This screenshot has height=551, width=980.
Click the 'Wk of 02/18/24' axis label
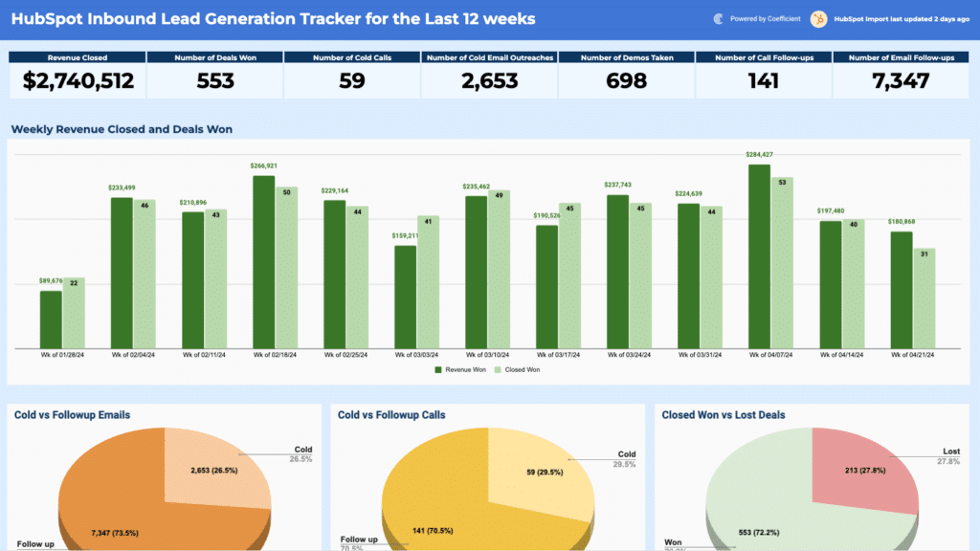(x=275, y=355)
